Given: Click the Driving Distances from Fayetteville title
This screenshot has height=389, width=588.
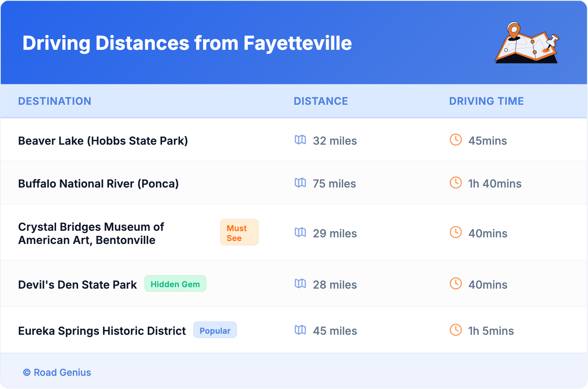Looking at the screenshot, I should [187, 43].
